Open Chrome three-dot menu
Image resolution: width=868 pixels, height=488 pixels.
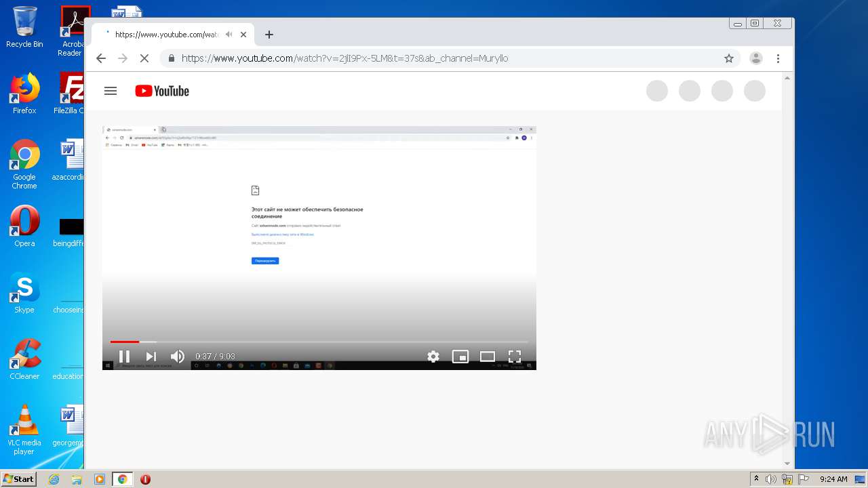pos(778,58)
